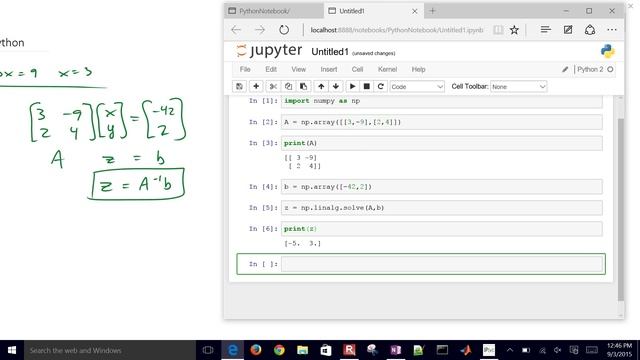
Task: Click the taskbar clock showing 12:46 PM
Action: [x=620, y=350]
